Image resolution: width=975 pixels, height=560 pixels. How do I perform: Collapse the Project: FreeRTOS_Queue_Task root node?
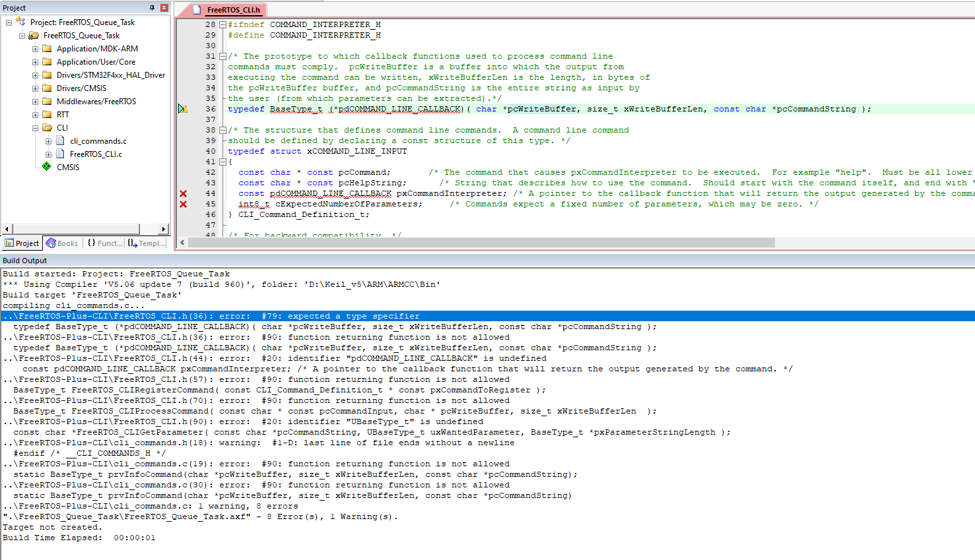pyautogui.click(x=9, y=22)
